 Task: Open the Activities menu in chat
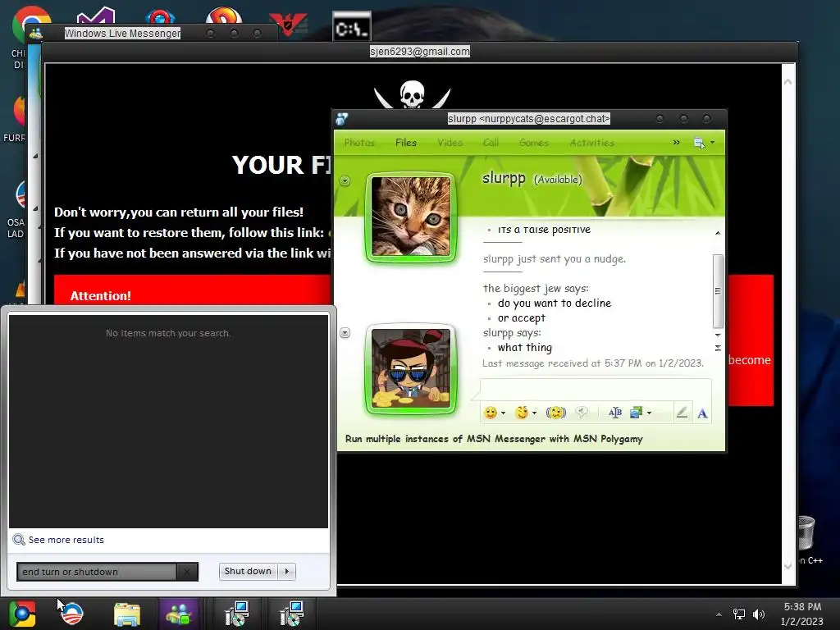592,143
